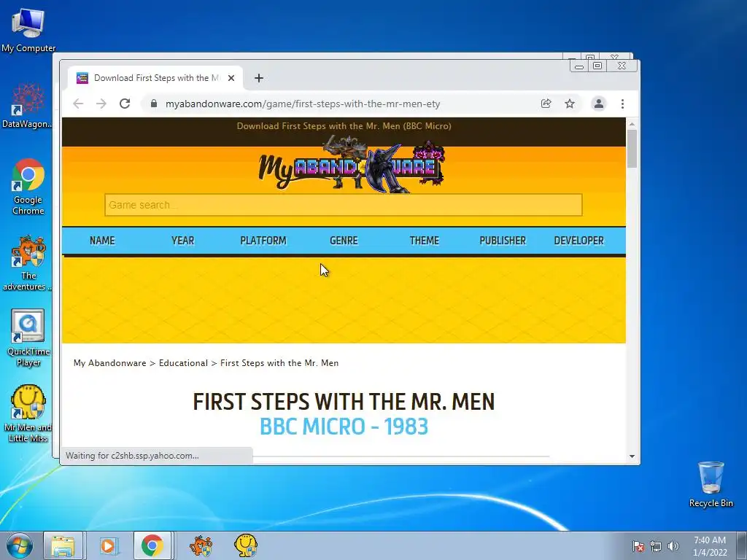
Task: Click the Download First Steps banner text
Action: coord(344,126)
